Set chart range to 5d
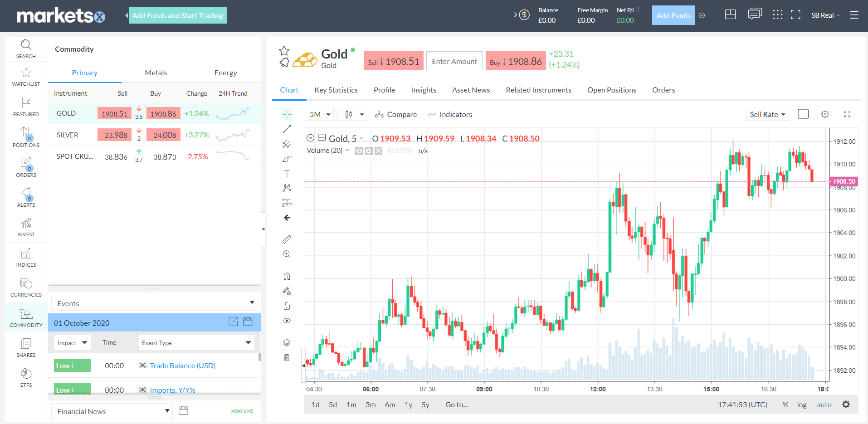 [x=333, y=405]
